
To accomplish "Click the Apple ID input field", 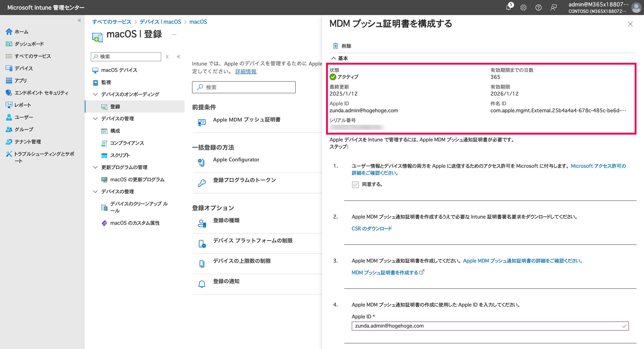I will coord(490,326).
